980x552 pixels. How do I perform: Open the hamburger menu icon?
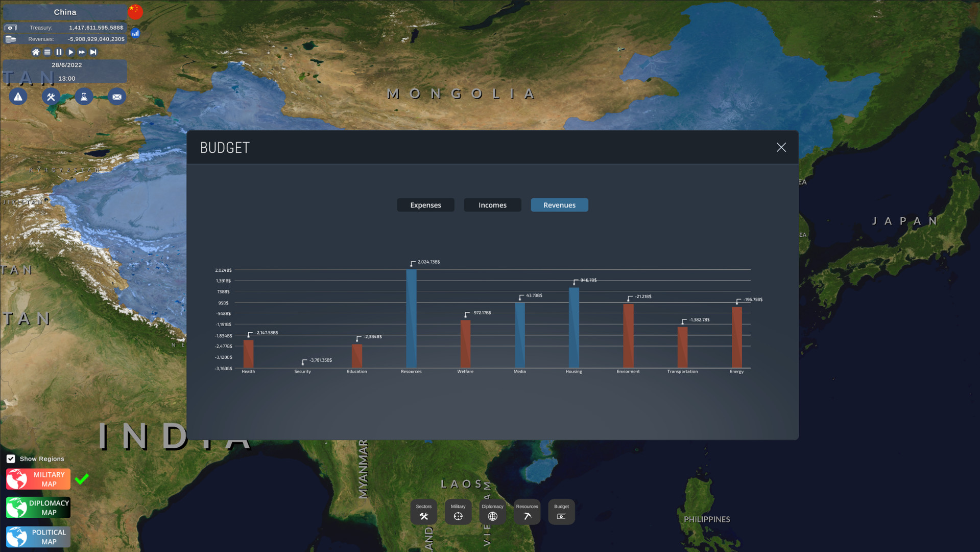[47, 52]
